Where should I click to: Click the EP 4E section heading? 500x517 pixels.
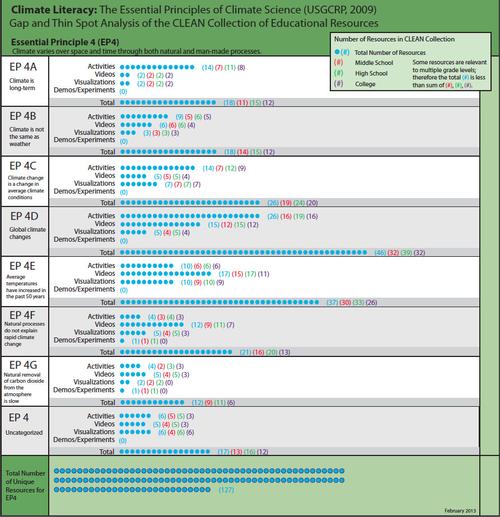pos(22,266)
